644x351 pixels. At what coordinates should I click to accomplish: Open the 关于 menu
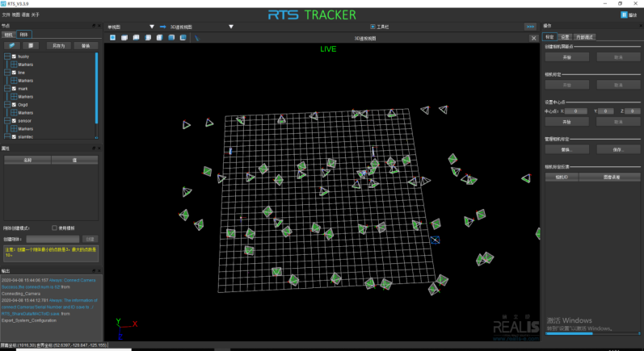tap(36, 15)
